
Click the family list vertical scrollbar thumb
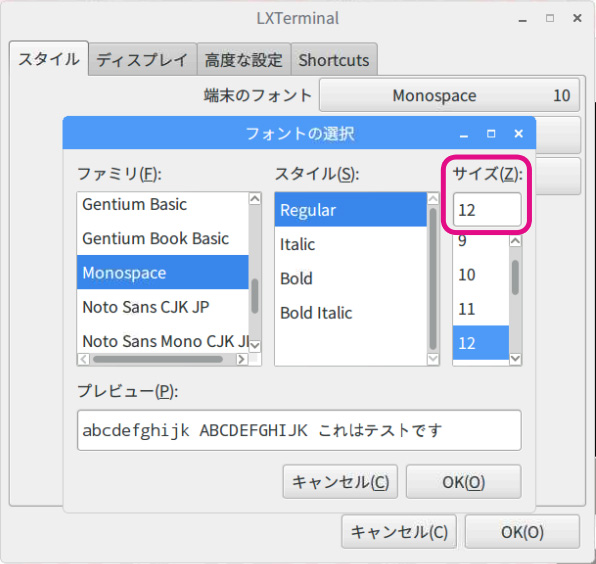[255, 296]
